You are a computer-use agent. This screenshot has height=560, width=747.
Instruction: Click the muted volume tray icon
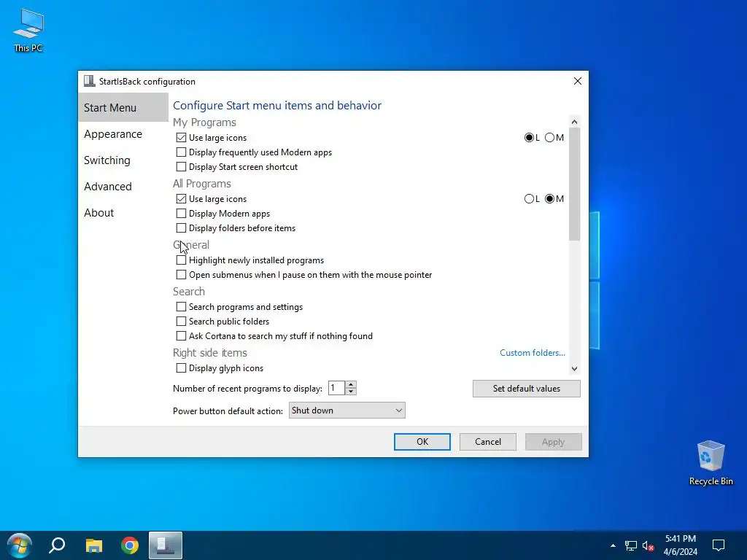coord(648,545)
